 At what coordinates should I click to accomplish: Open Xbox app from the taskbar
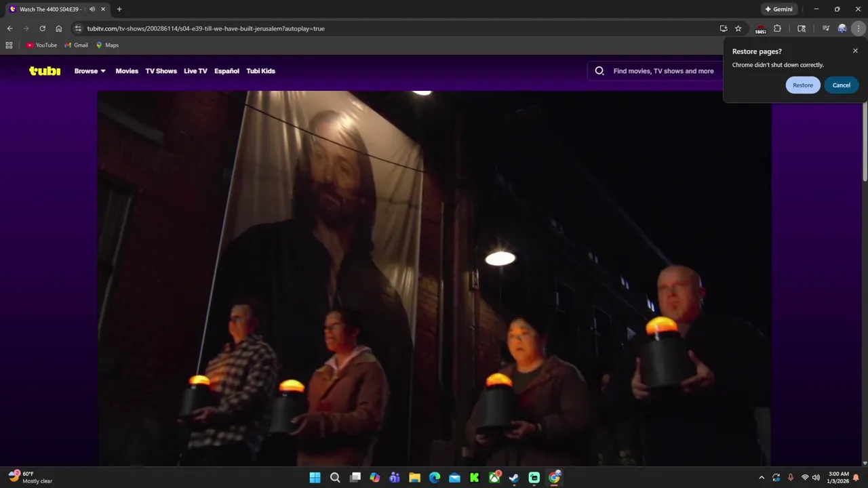494,478
